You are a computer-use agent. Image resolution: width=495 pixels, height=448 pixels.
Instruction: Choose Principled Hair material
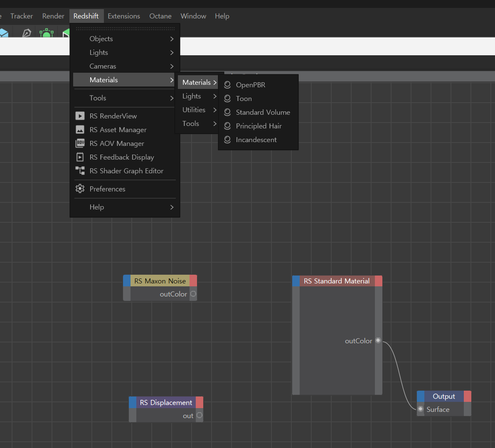[x=258, y=126]
